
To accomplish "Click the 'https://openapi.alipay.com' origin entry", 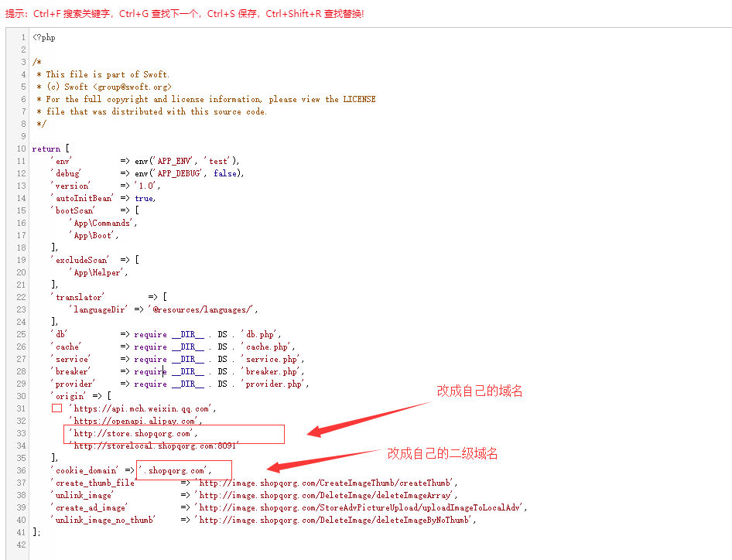I will pos(135,421).
